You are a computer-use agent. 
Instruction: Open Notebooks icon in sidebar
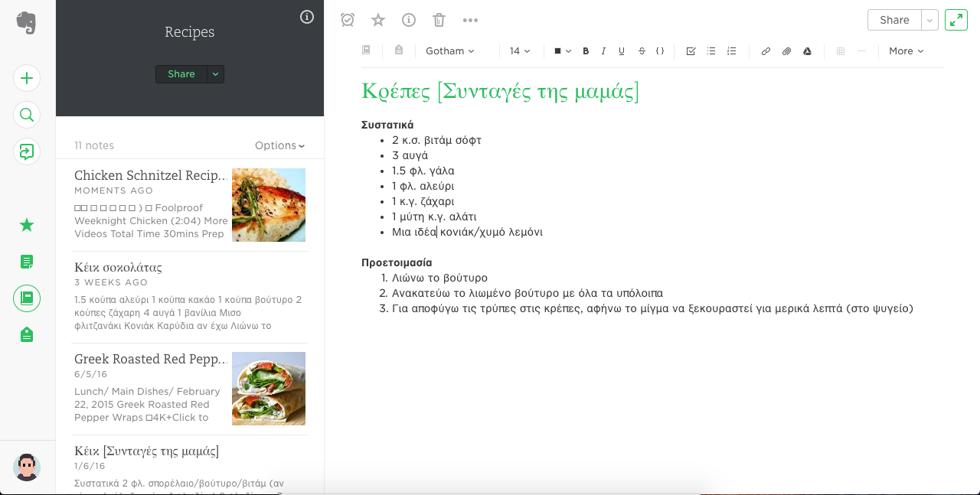coord(27,298)
